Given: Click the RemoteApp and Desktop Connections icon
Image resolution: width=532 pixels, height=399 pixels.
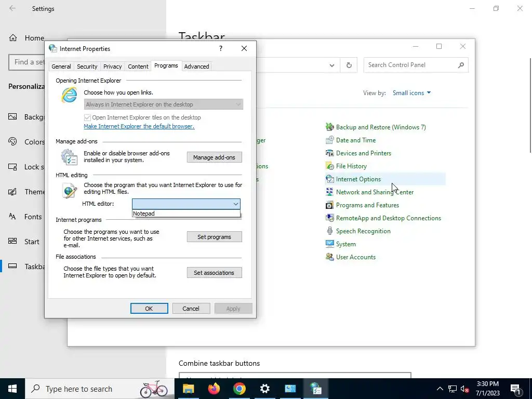Looking at the screenshot, I should tap(329, 218).
